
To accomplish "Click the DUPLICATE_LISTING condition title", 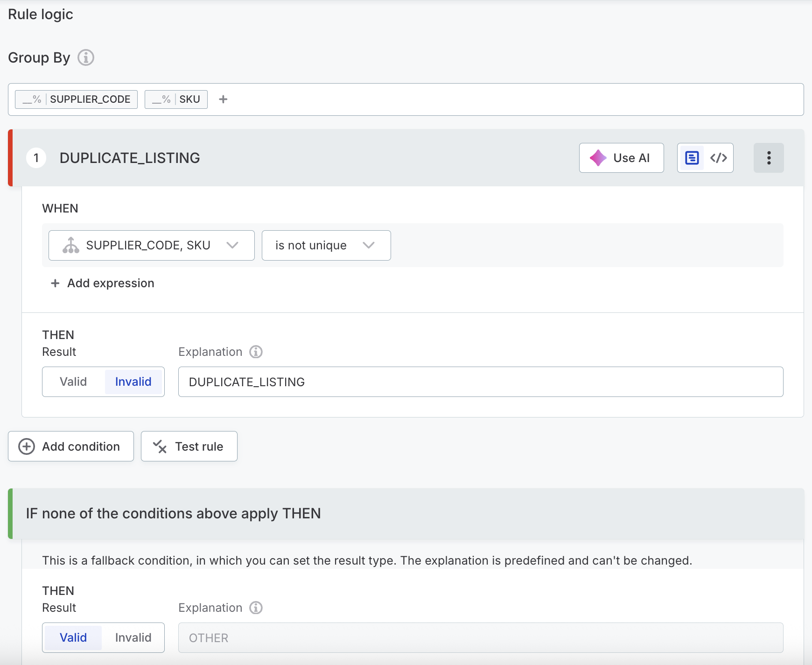I will point(130,158).
